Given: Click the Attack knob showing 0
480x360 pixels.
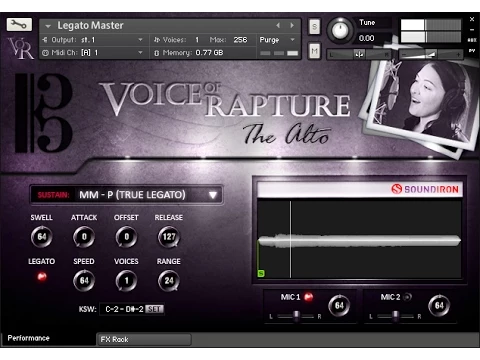Looking at the screenshot, I should 84,237.
